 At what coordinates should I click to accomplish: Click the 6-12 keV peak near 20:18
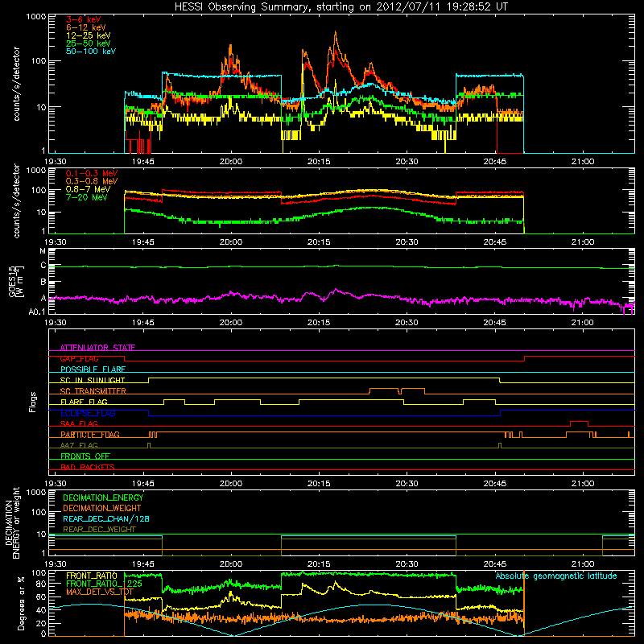336,33
